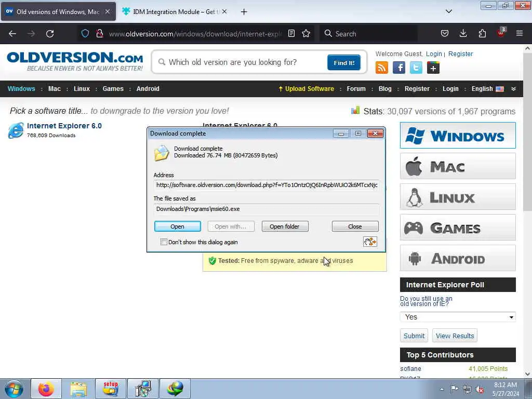The image size is (532, 399).
Task: Open the Games nav menu item
Action: coord(113,88)
